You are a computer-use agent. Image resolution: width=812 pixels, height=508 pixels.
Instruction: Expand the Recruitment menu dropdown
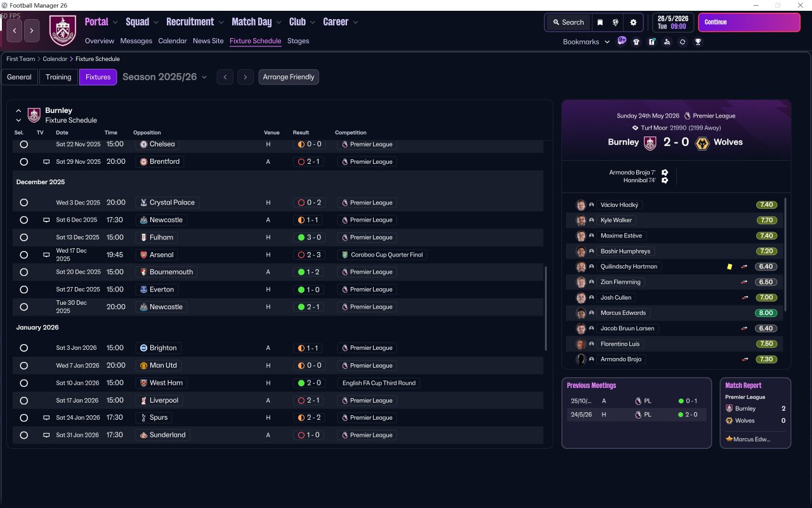tap(221, 22)
